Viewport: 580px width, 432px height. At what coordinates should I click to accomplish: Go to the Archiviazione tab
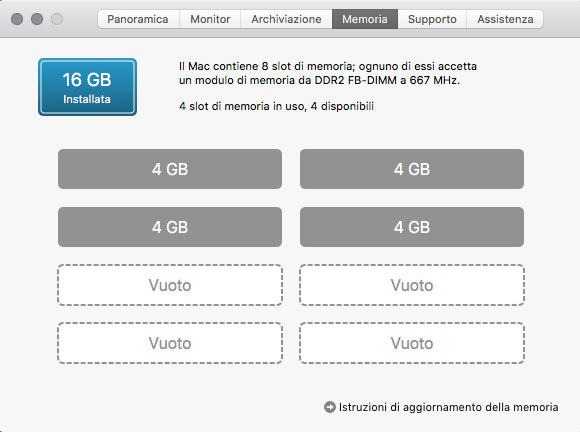coord(286,19)
